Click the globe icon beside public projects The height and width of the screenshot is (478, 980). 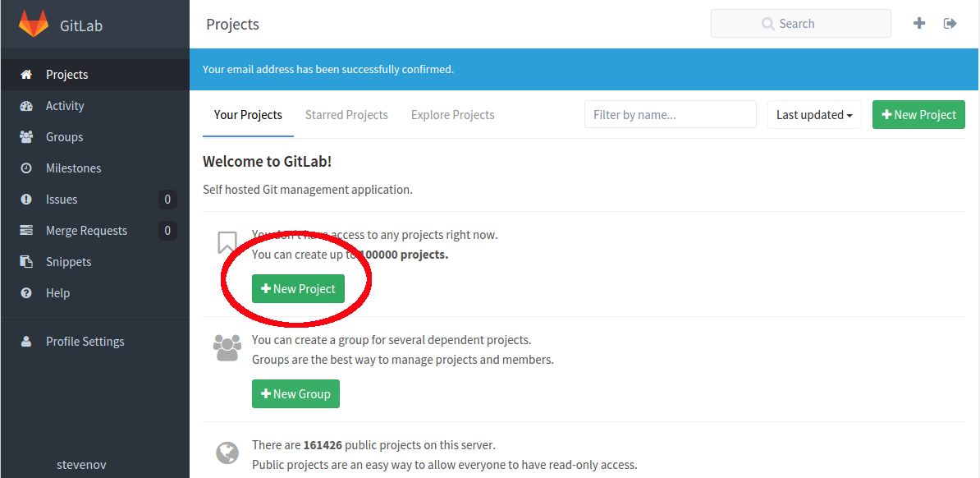click(227, 453)
